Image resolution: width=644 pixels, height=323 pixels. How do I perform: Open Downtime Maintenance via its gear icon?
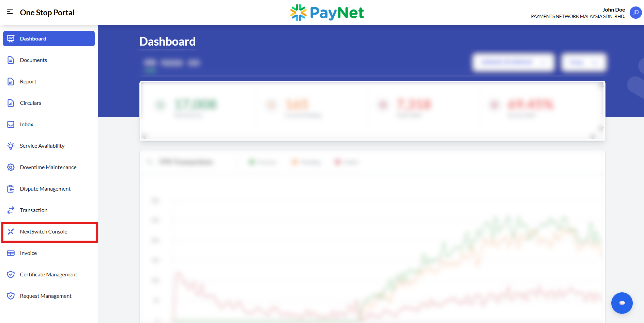[11, 167]
